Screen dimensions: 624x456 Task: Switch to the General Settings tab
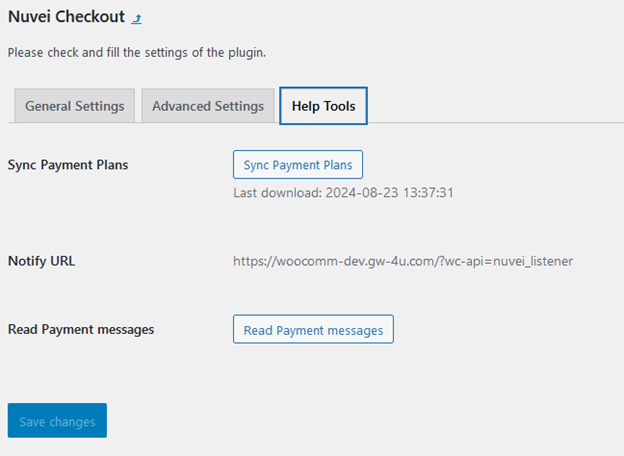[x=74, y=106]
